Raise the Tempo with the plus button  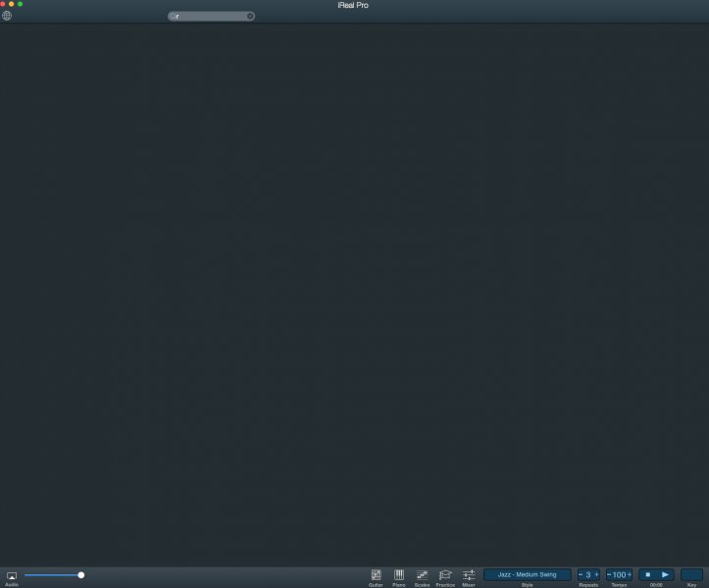coord(629,574)
